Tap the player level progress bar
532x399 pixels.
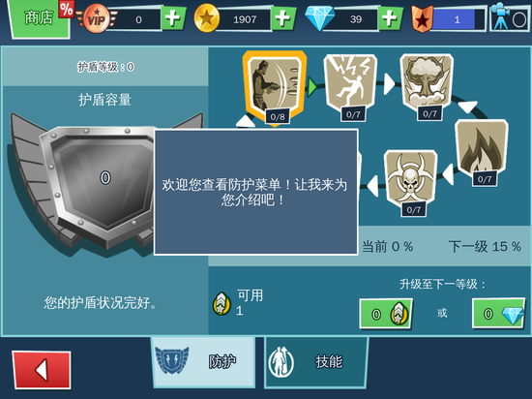tap(457, 19)
